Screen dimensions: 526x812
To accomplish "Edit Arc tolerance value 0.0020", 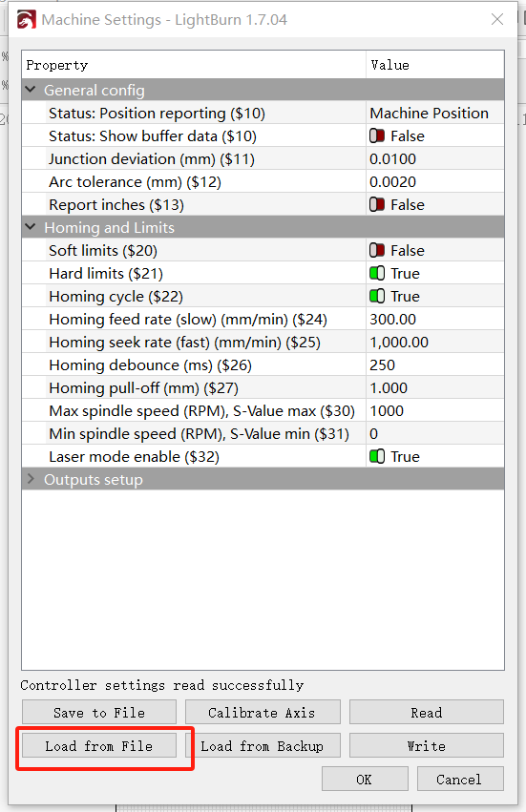I will [x=434, y=182].
